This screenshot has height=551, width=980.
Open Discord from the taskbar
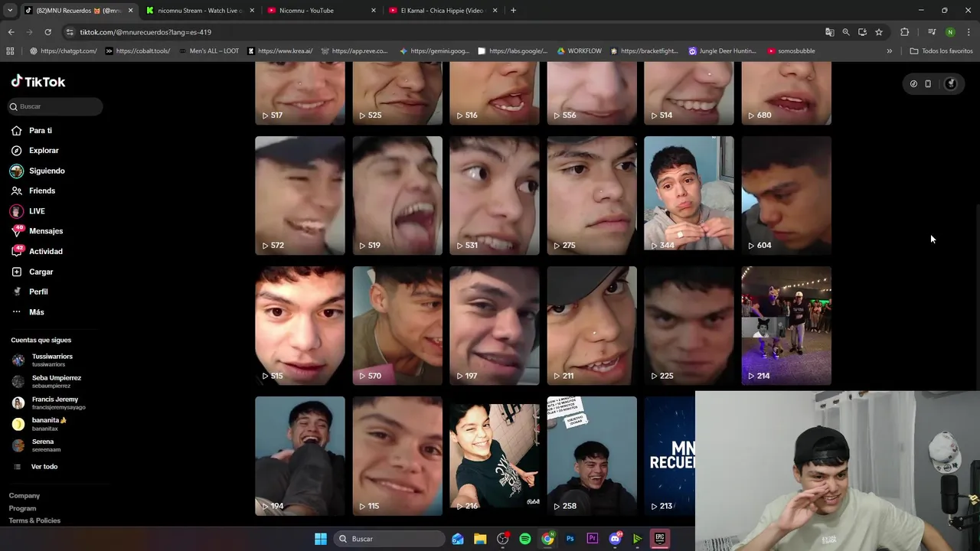click(615, 539)
